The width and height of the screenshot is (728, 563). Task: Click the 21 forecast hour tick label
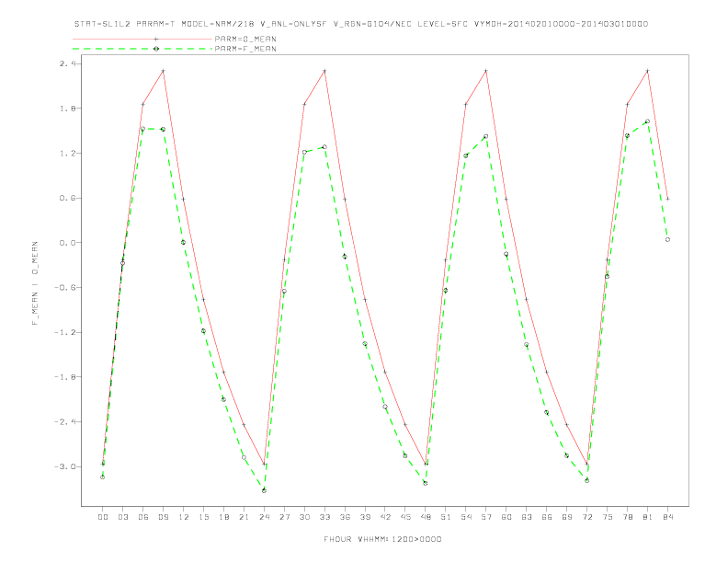click(244, 517)
